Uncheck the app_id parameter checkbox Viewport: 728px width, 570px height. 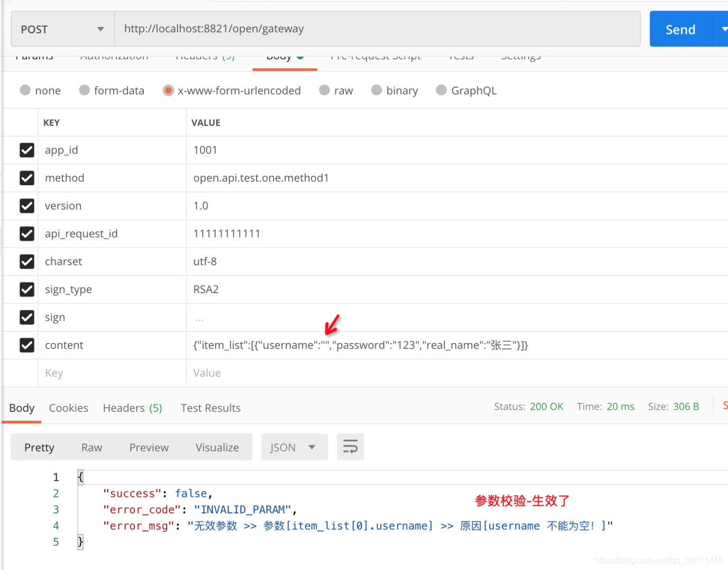(x=27, y=150)
